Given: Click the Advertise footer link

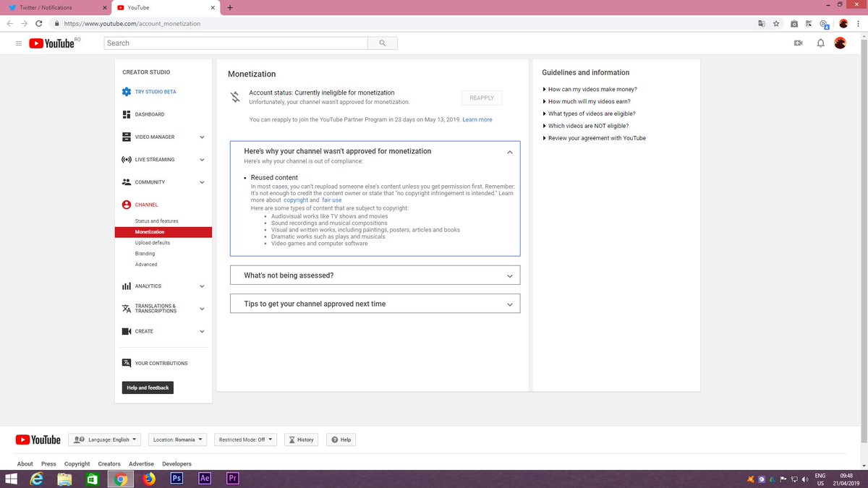Looking at the screenshot, I should (142, 464).
